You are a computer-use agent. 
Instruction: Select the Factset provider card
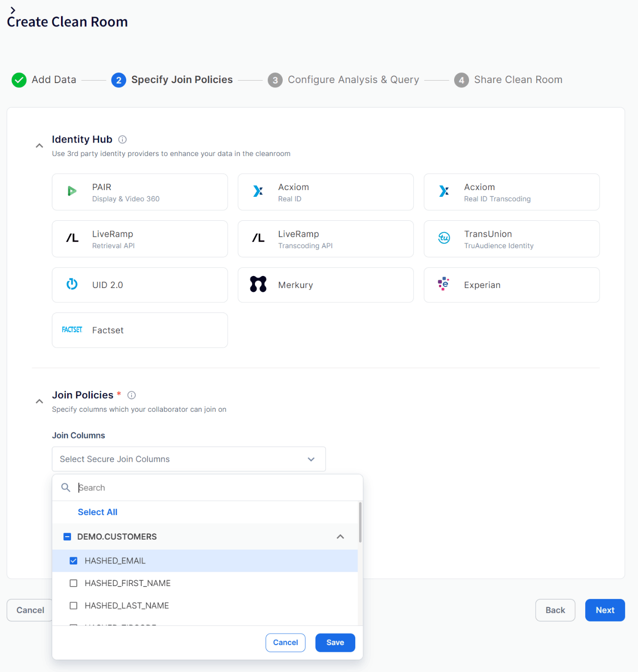tap(140, 330)
